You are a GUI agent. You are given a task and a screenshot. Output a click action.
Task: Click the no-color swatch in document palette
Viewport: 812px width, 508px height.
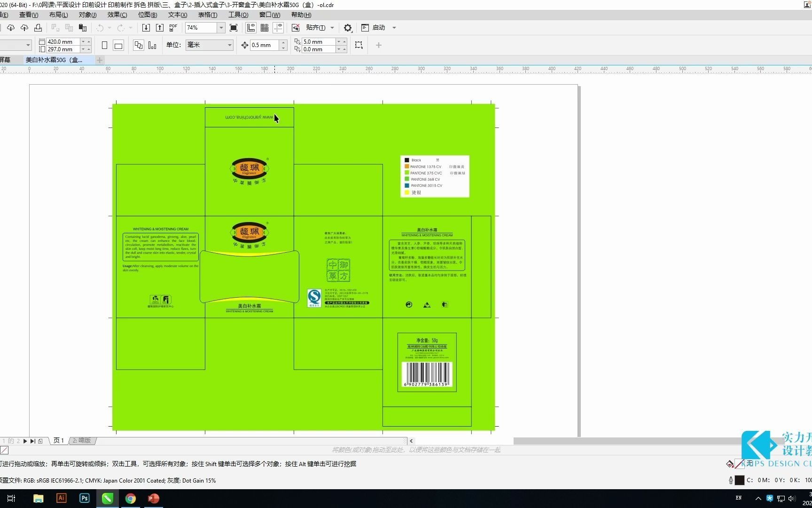[4, 450]
